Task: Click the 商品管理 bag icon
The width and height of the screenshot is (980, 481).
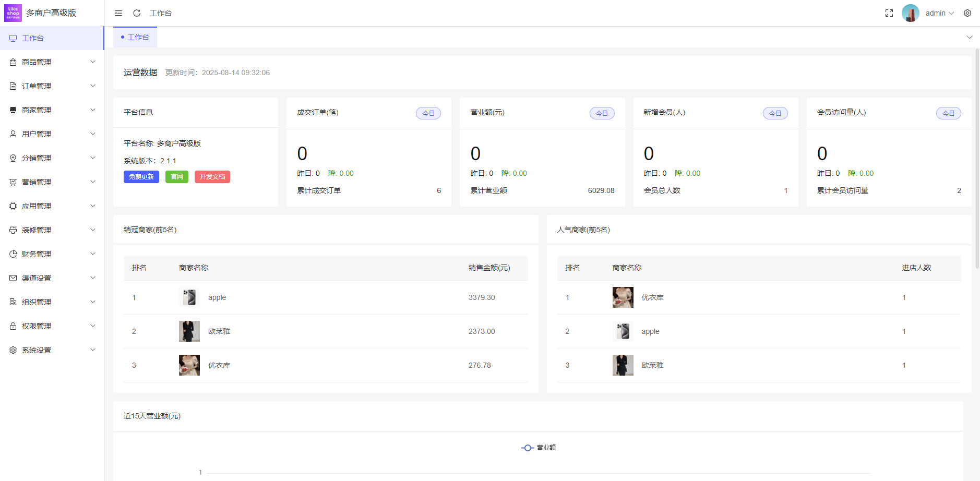Action: pyautogui.click(x=13, y=62)
